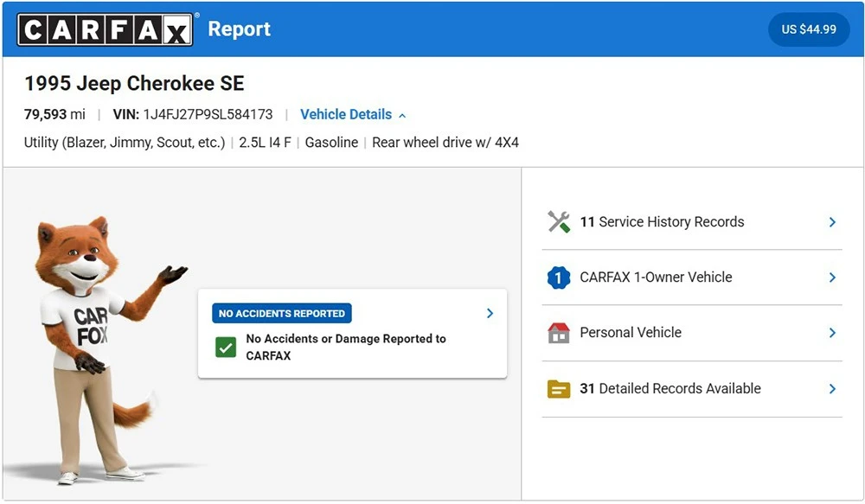The image size is (865, 504).
Task: Click the green checkmark icon
Action: click(226, 348)
